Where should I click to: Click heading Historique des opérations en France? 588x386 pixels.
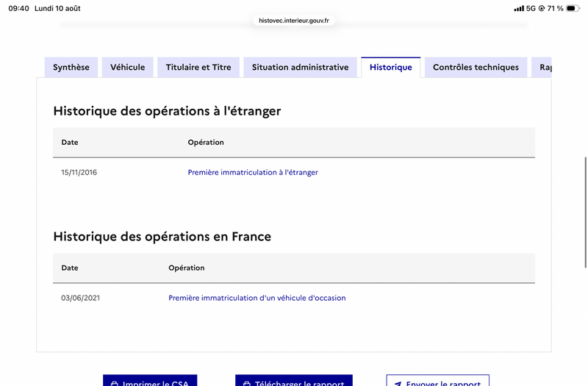[x=162, y=237]
